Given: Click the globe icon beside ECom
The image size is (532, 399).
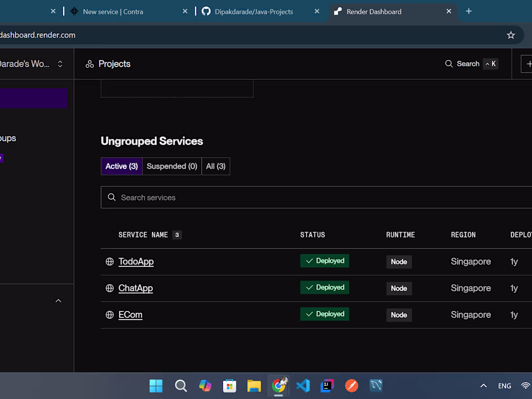Looking at the screenshot, I should pos(110,315).
